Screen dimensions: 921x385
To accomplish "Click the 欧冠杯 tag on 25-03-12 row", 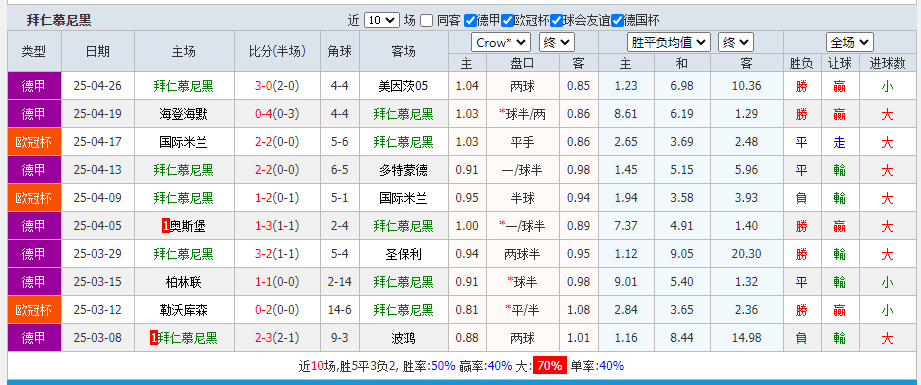I will pyautogui.click(x=34, y=310).
